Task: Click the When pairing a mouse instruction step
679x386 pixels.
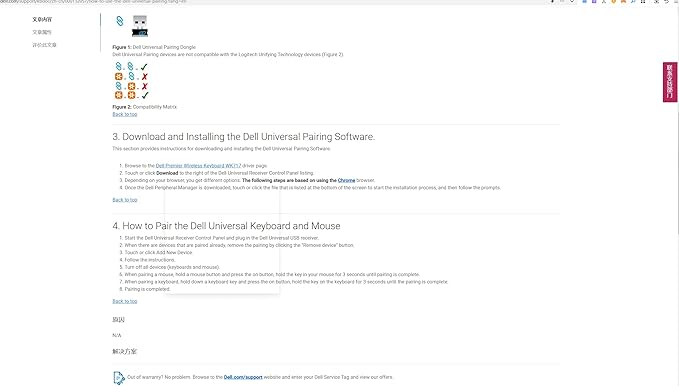Action: [272, 274]
